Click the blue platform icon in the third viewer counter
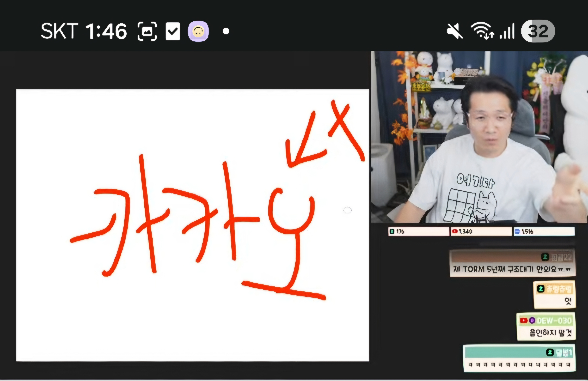 [517, 232]
